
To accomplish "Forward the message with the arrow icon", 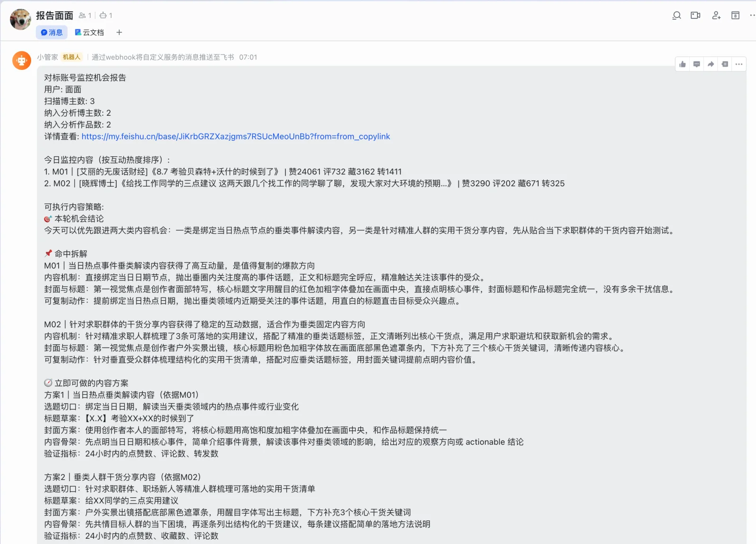I will 711,64.
